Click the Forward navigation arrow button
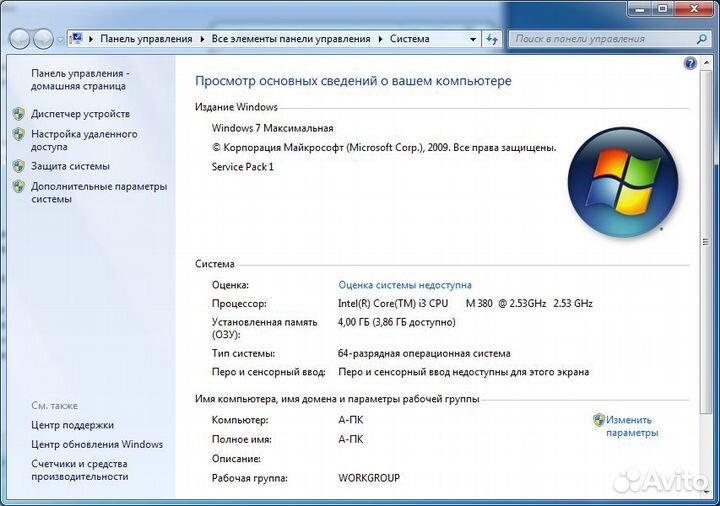Image resolution: width=720 pixels, height=506 pixels. point(43,39)
